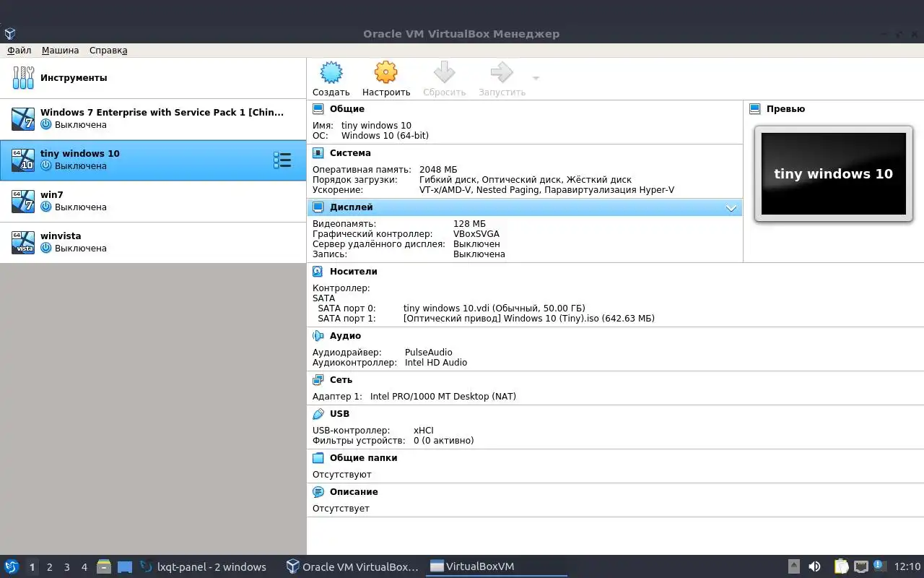Click the win7 VM OS icon
924x578 pixels.
(x=23, y=201)
